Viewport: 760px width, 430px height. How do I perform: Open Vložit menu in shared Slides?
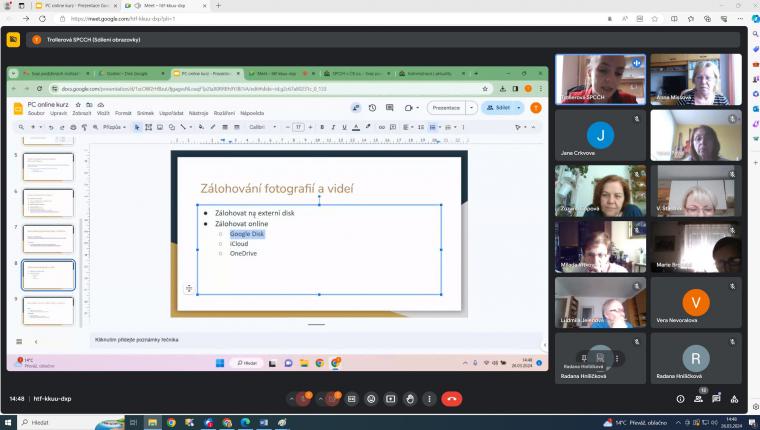coord(103,113)
